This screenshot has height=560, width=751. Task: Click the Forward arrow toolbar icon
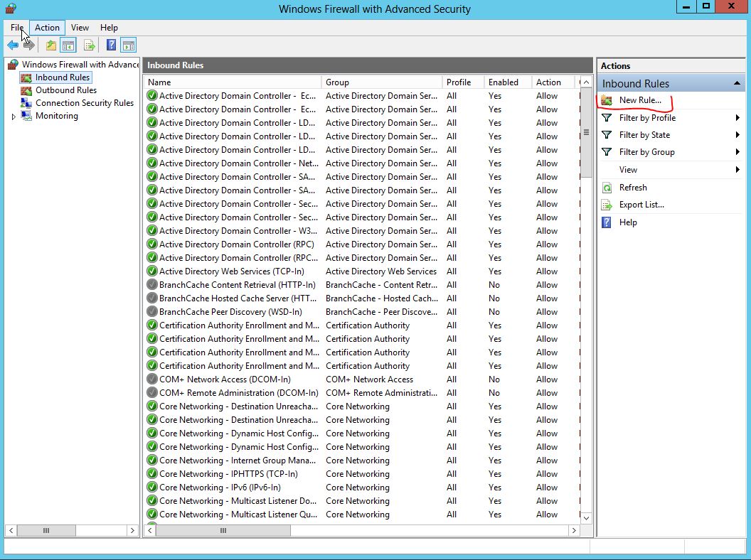pos(29,45)
